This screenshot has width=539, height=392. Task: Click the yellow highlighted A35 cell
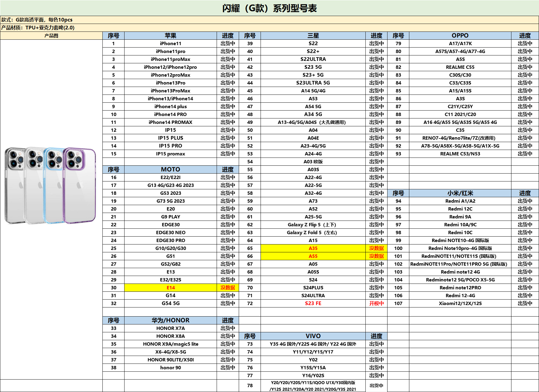(x=313, y=248)
